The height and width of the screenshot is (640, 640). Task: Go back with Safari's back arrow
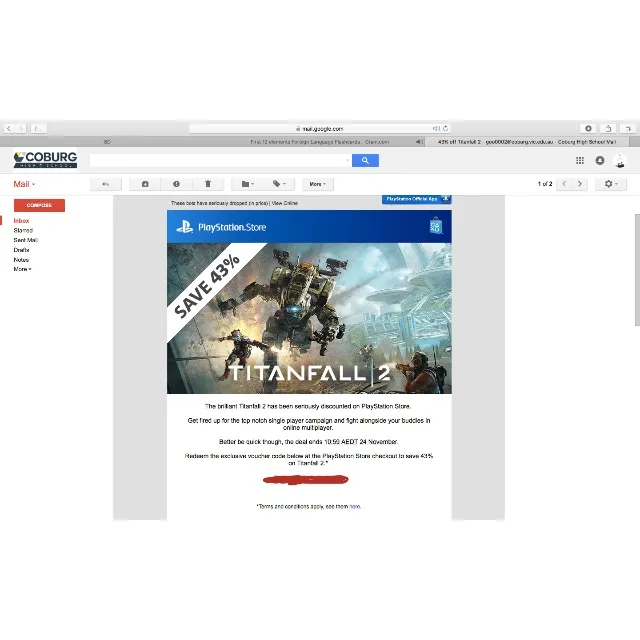9,129
